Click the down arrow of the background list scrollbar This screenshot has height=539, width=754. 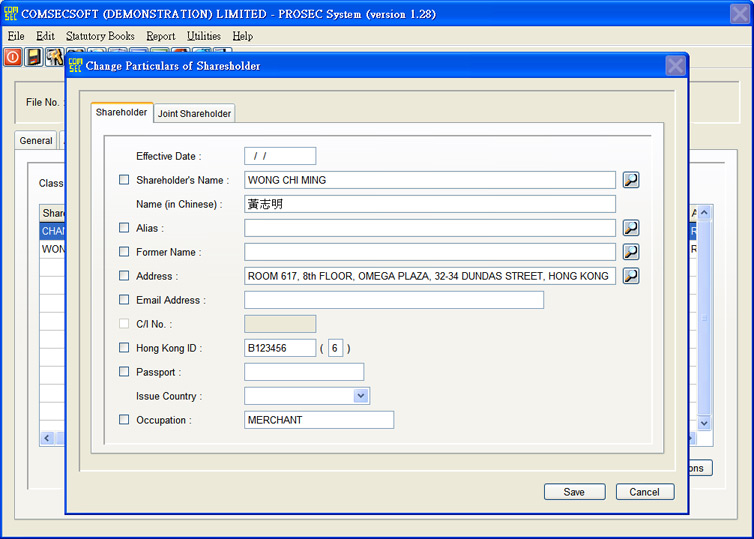tap(703, 423)
